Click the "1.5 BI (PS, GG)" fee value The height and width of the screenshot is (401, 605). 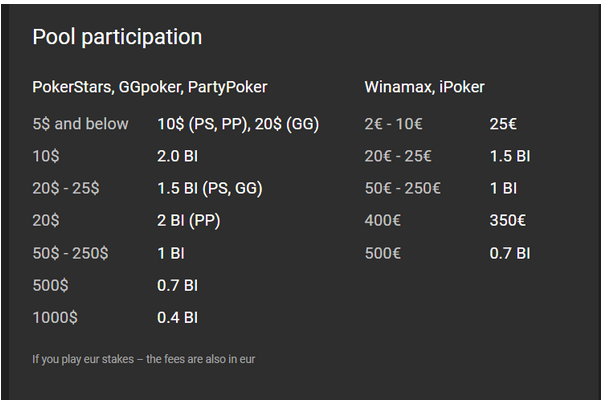pyautogui.click(x=209, y=188)
